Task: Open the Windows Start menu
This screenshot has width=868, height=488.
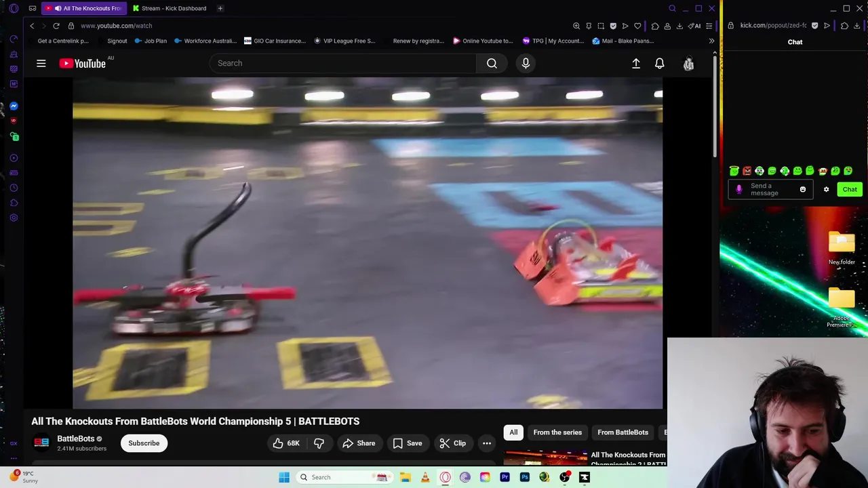Action: (284, 477)
